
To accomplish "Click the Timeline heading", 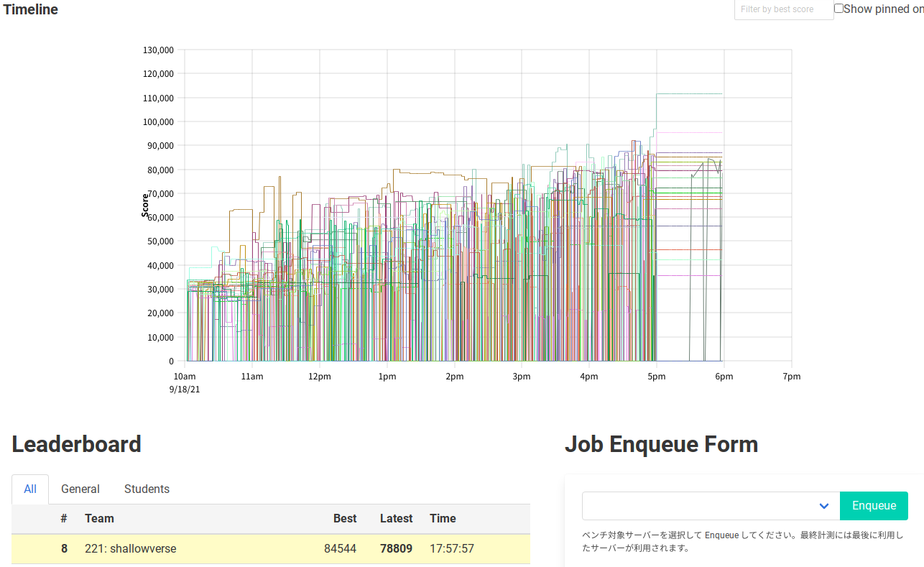I will pos(29,9).
